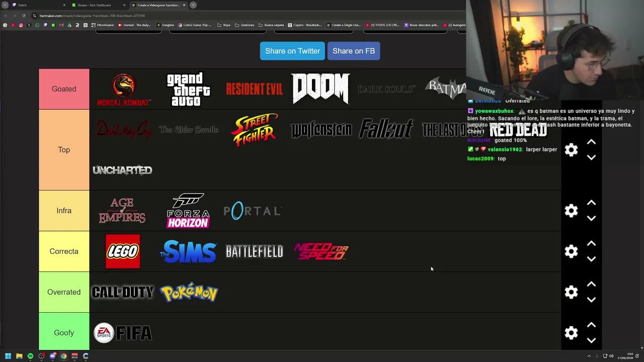
Task: Move the Correcta tier row down
Action: (591, 259)
